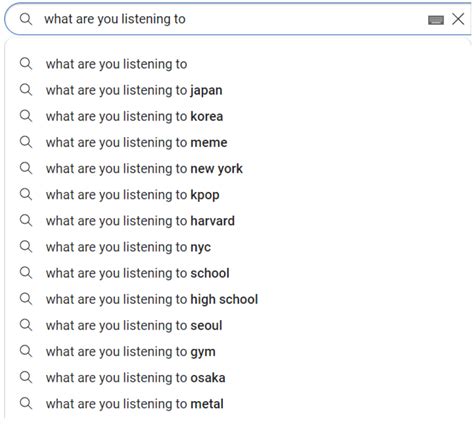Click magnifier icon beside meme suggestion
Viewport: 474px width, 424px height.
26,142
